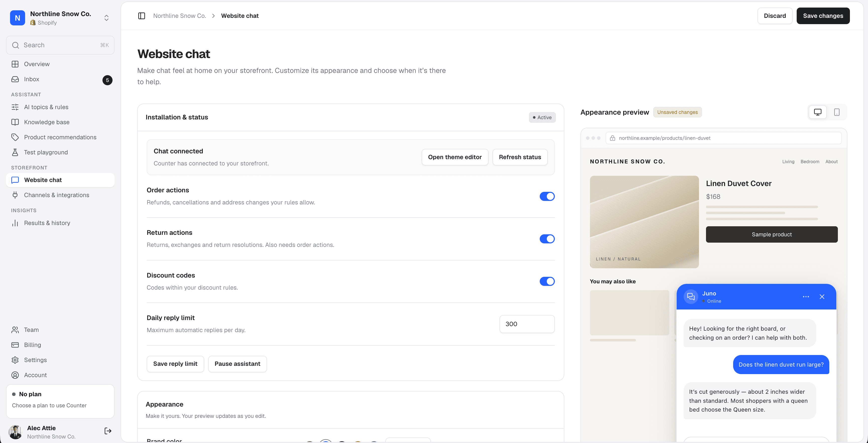Image resolution: width=868 pixels, height=443 pixels.
Task: Toggle Discount codes switch
Action: (x=547, y=281)
